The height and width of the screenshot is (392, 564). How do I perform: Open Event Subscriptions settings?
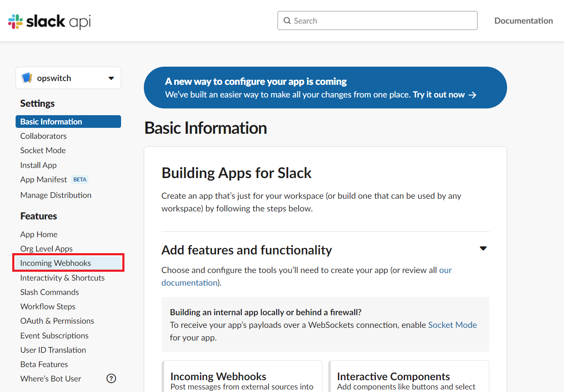[x=54, y=335]
